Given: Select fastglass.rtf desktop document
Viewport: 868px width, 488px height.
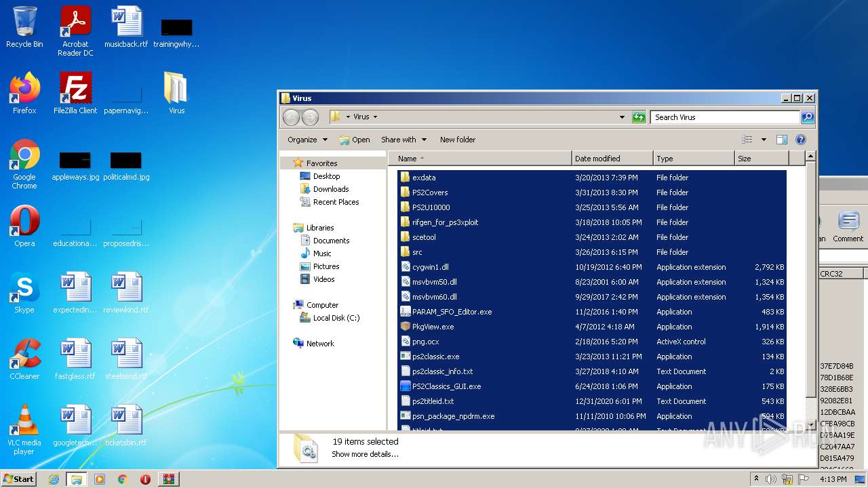Looking at the screenshot, I should point(75,359).
